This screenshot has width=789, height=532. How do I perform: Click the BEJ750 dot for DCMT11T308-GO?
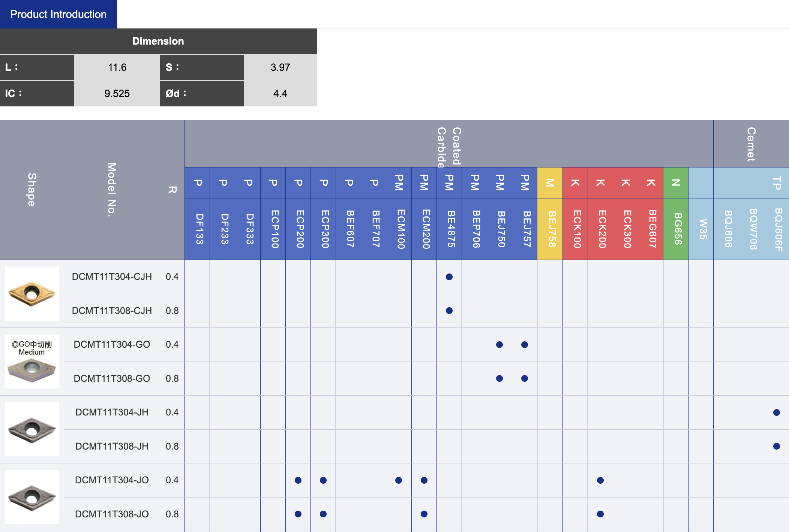point(499,378)
